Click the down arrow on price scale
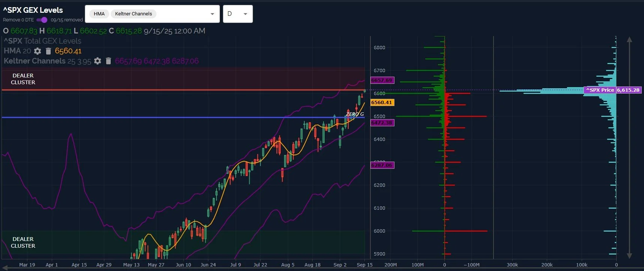 [629, 256]
